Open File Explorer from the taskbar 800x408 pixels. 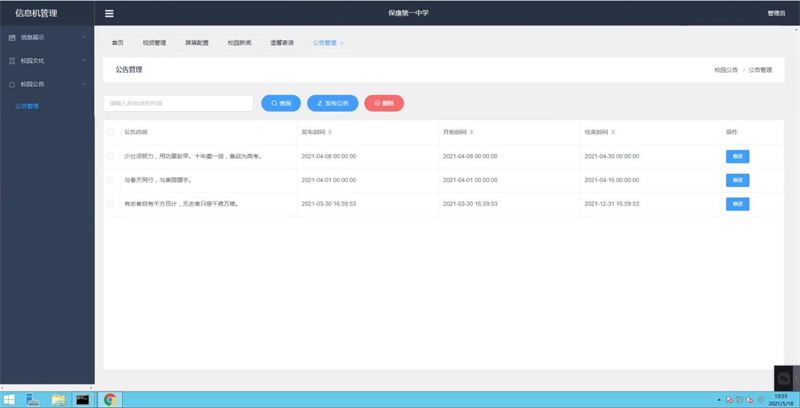tap(58, 400)
